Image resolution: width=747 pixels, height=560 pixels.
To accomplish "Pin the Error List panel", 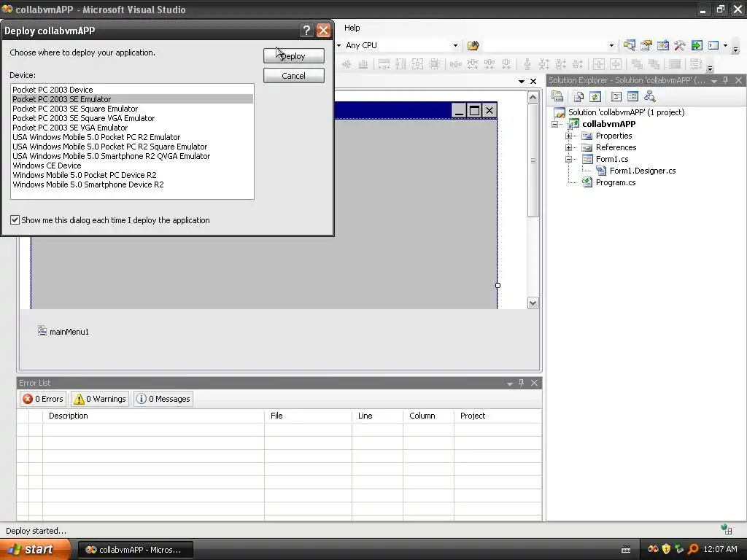I will [x=521, y=382].
